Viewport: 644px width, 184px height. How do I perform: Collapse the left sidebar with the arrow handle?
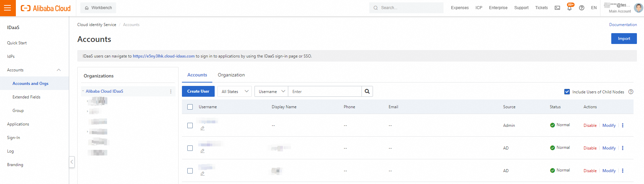tap(72, 162)
